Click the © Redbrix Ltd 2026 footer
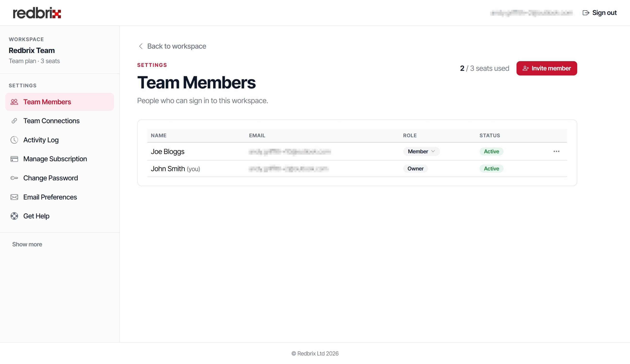This screenshot has height=364, width=630. click(x=315, y=353)
